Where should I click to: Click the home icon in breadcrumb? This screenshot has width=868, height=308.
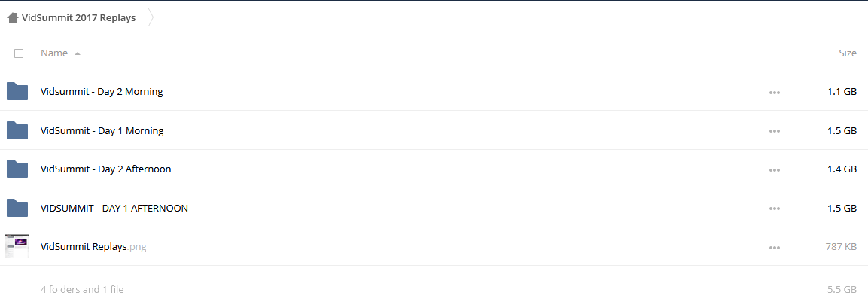(x=12, y=18)
